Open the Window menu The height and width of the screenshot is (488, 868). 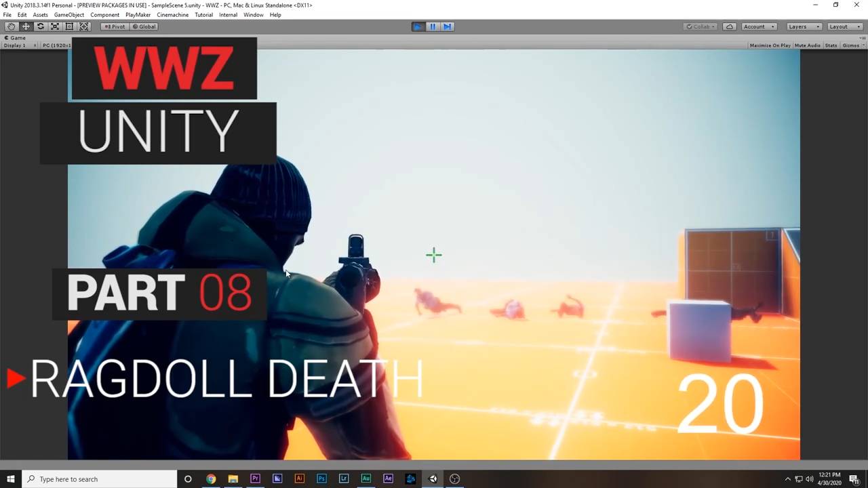[254, 15]
